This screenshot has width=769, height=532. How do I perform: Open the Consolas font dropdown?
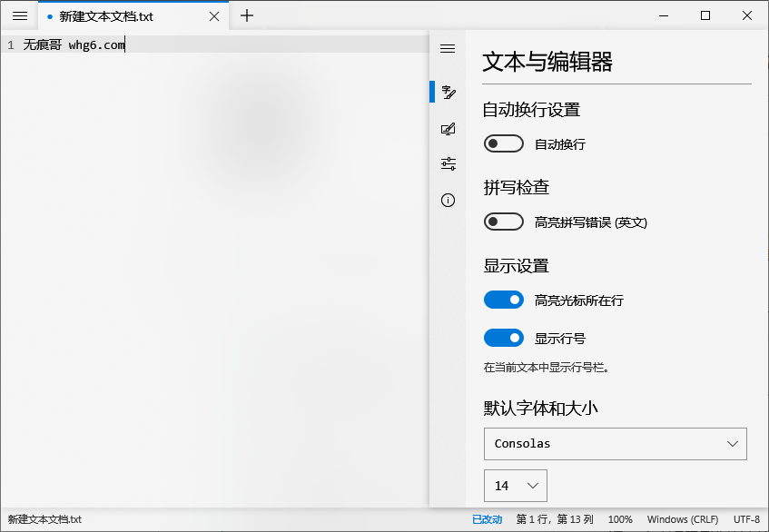click(x=616, y=444)
